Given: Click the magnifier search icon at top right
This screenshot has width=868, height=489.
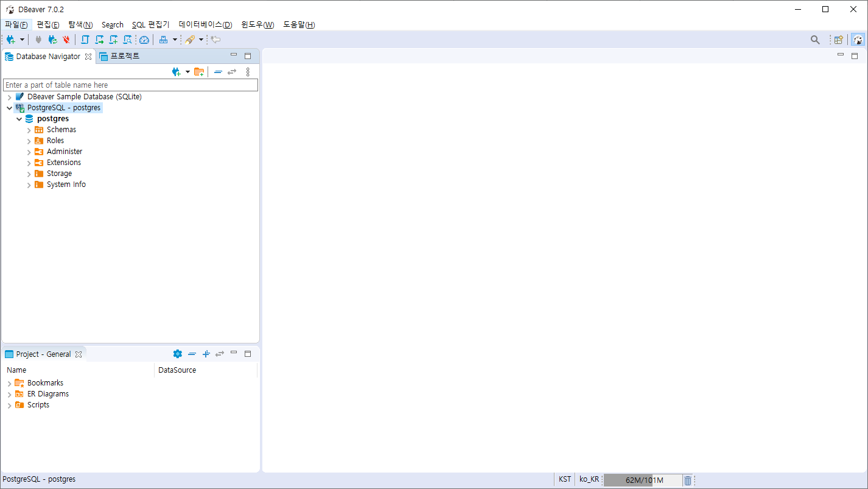Looking at the screenshot, I should (x=815, y=40).
